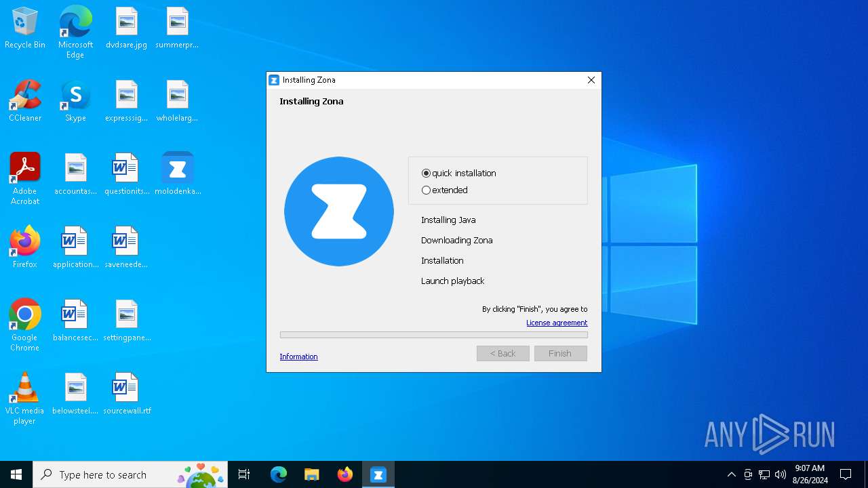
Task: Click the Zona icon in title bar
Action: [x=274, y=80]
